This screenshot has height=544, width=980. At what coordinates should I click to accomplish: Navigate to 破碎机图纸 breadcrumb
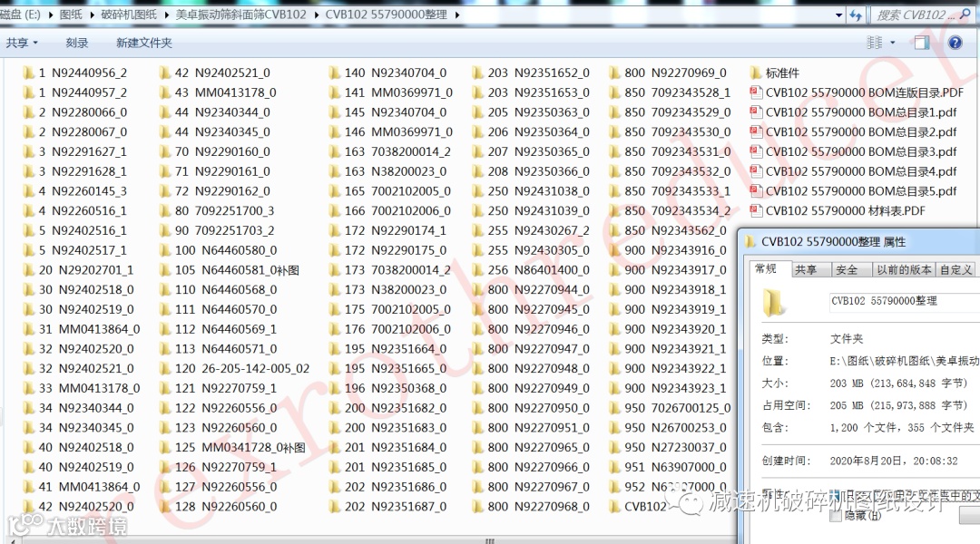[129, 15]
